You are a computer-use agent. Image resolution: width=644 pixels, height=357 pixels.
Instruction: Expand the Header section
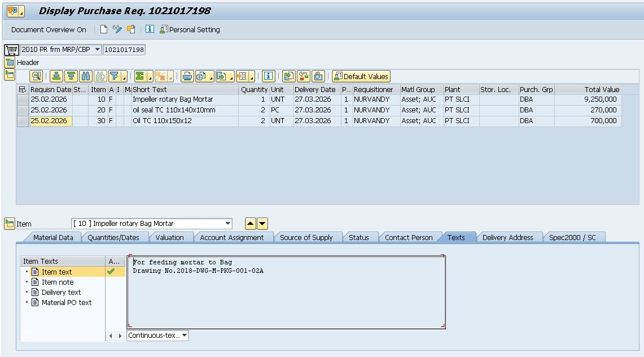[10, 62]
